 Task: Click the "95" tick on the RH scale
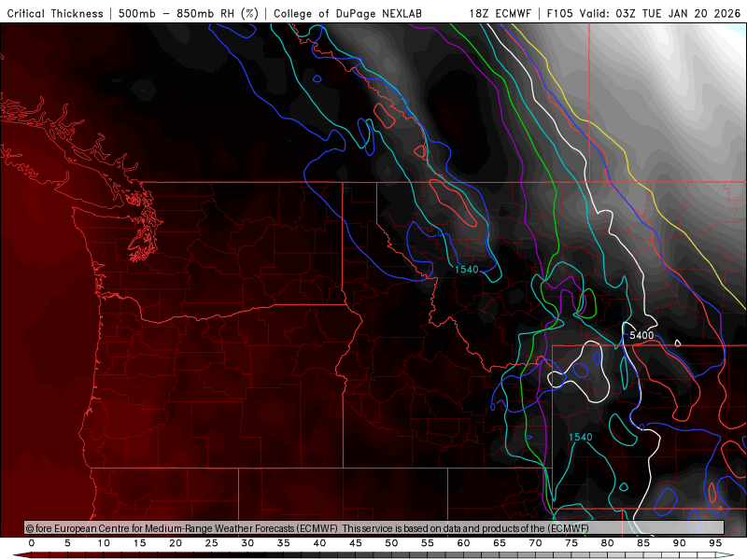pos(715,543)
